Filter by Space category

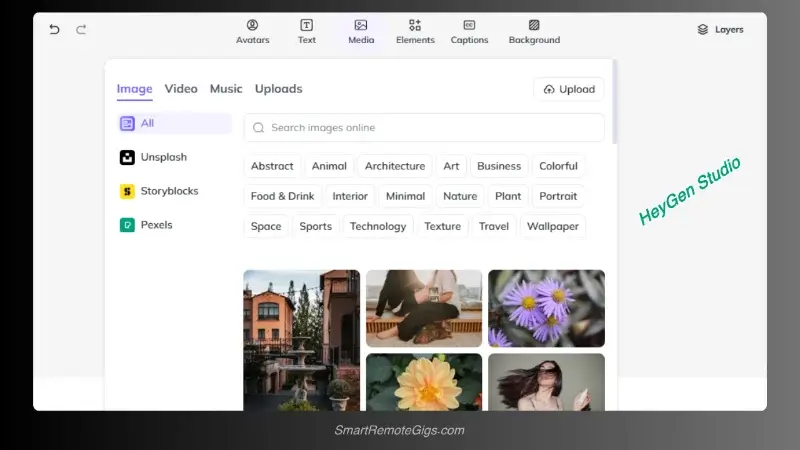(x=266, y=227)
